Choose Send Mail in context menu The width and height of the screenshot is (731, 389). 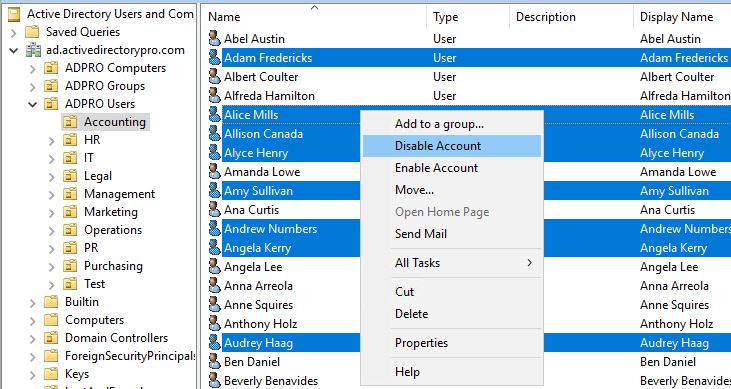(x=452, y=234)
